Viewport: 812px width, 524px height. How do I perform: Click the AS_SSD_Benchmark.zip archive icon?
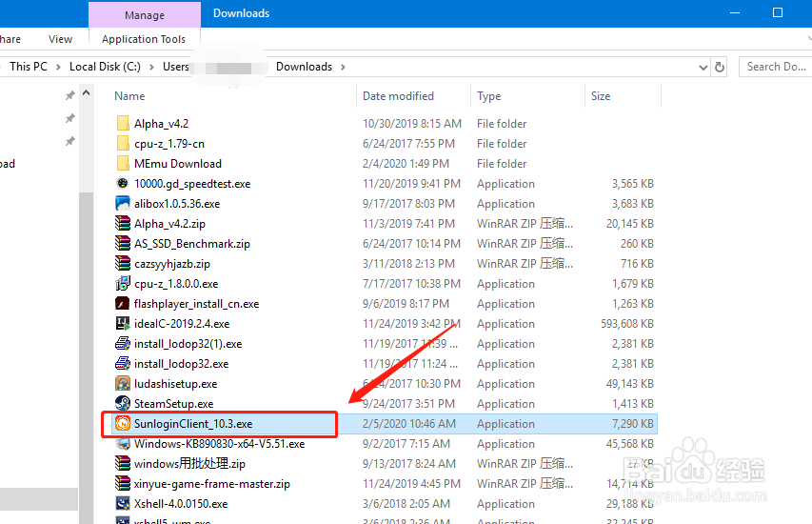[x=123, y=244]
